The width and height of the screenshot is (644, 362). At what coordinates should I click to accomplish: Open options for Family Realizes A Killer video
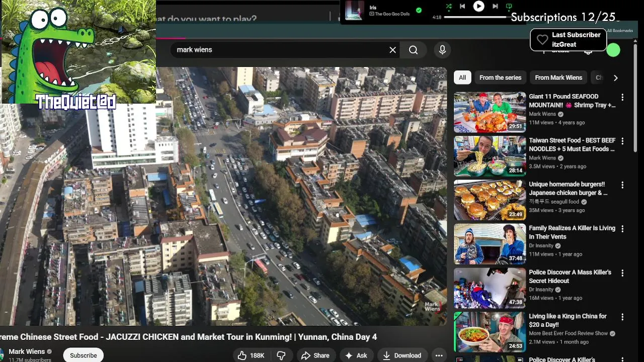tap(622, 229)
